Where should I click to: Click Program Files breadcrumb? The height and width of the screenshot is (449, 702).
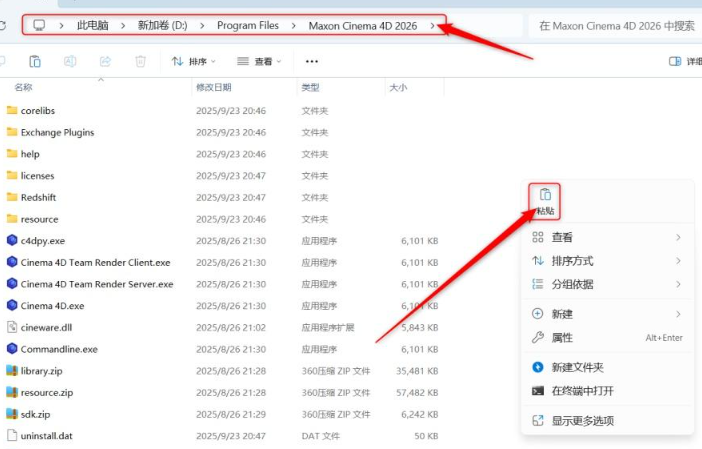(x=248, y=25)
